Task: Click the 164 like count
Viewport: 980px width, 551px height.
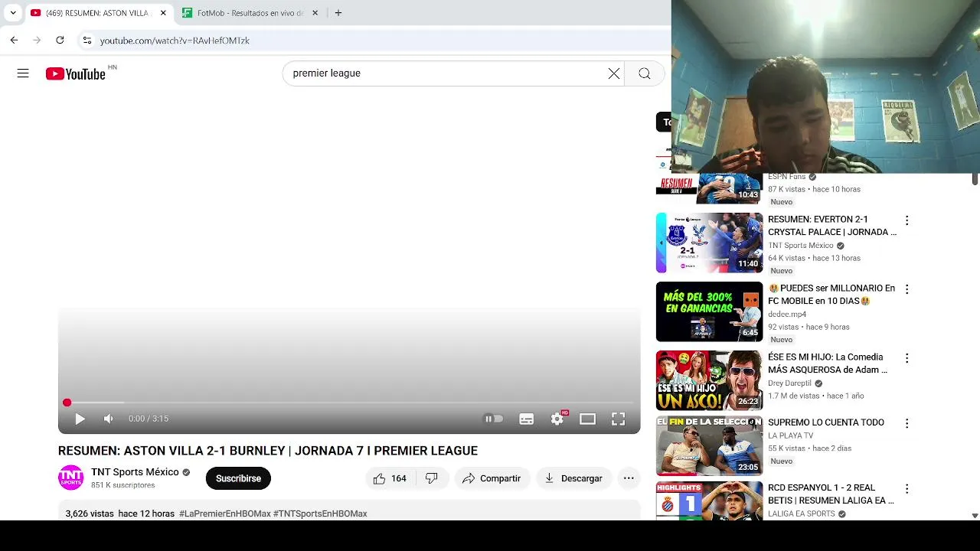Action: point(399,478)
